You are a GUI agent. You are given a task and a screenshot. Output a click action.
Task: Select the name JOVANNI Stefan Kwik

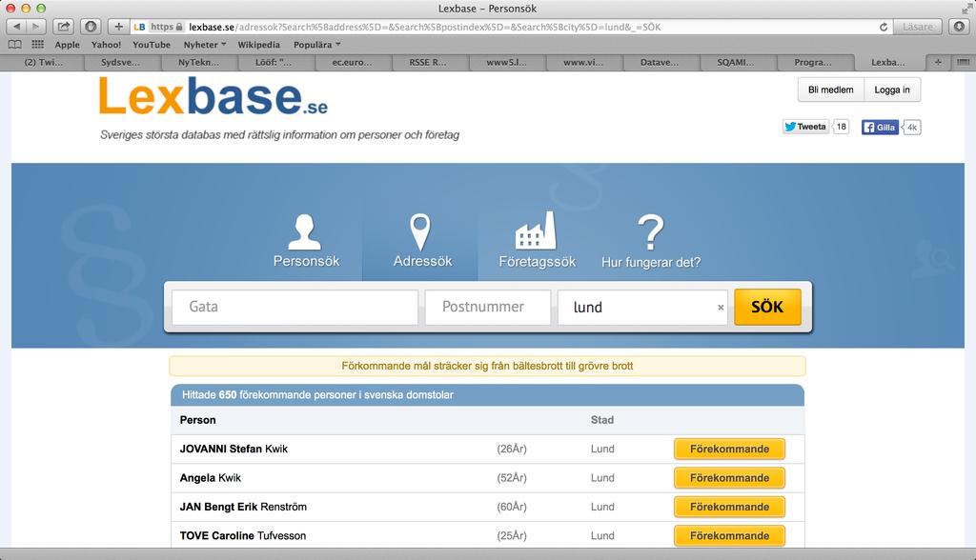[234, 449]
